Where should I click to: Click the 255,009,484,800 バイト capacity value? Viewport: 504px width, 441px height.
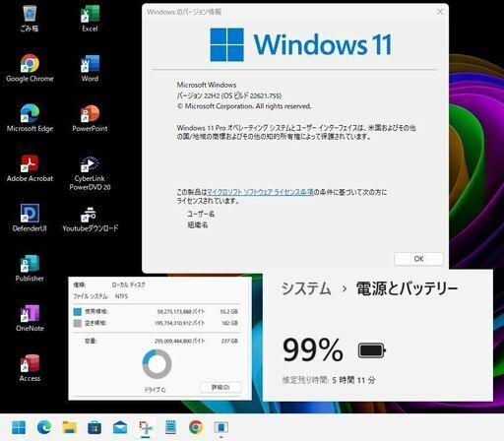click(x=179, y=341)
